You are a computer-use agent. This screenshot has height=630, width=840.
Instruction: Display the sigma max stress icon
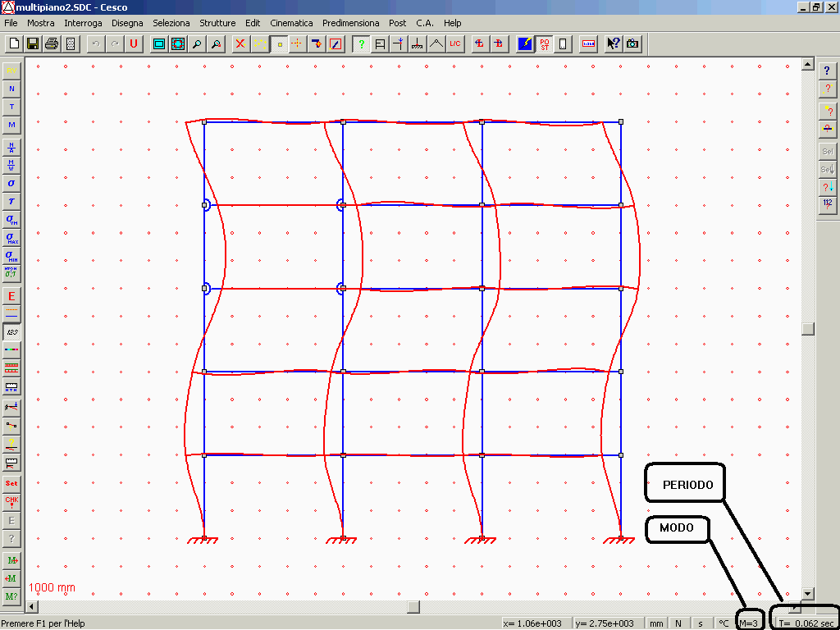11,238
